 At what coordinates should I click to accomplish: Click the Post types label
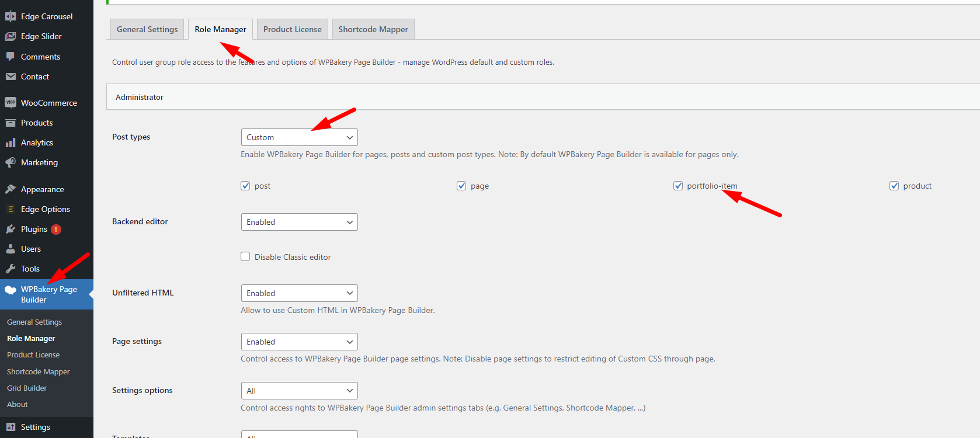131,137
